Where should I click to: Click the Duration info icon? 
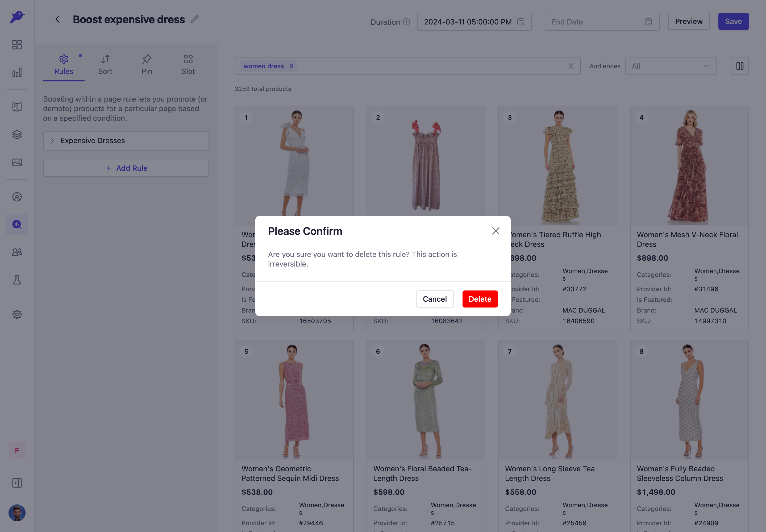406,22
